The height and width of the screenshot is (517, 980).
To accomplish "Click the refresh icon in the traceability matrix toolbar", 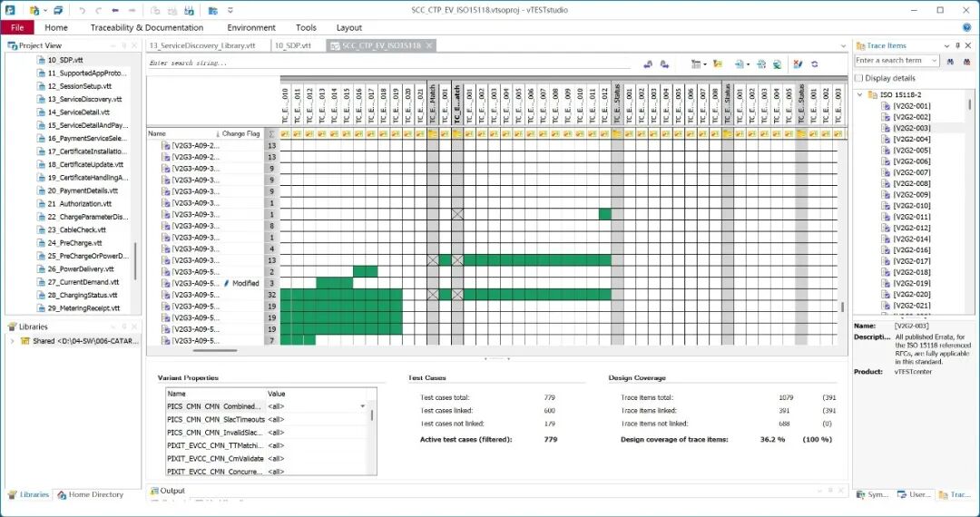I will [815, 63].
